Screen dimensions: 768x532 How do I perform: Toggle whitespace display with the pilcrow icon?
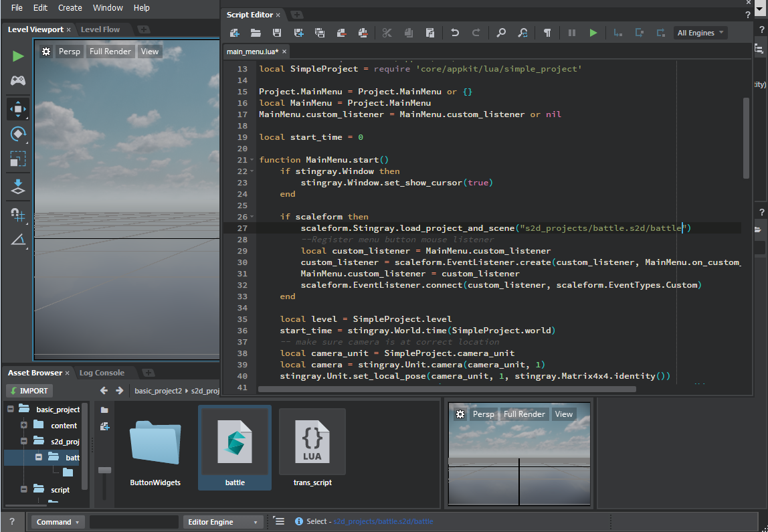coord(547,33)
